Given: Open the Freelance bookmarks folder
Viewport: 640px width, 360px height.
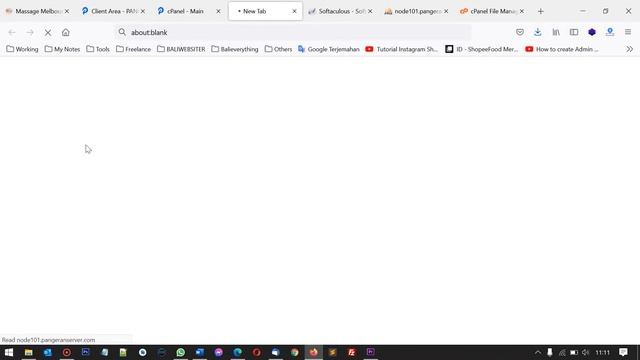Looking at the screenshot, I should pos(133,49).
